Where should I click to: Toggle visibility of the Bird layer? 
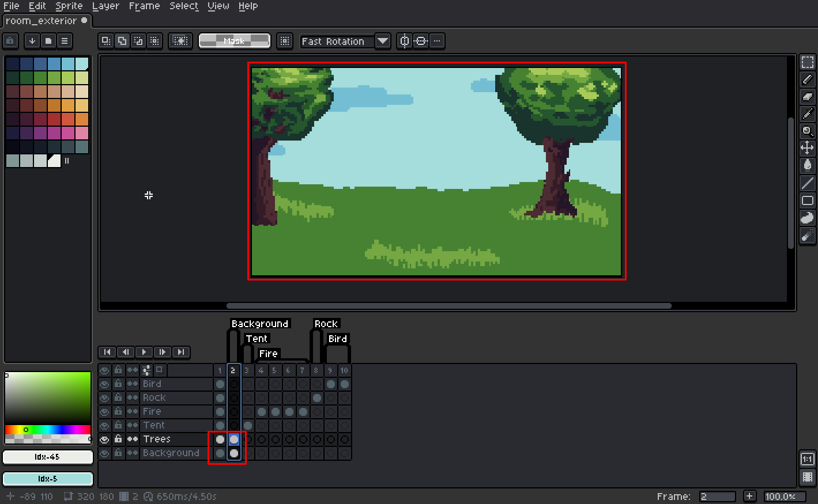click(104, 384)
